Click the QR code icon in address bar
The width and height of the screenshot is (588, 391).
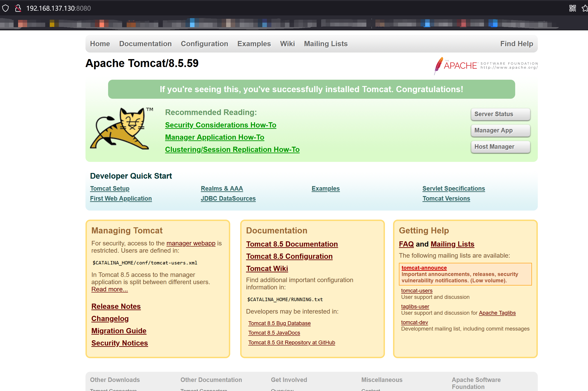point(573,8)
